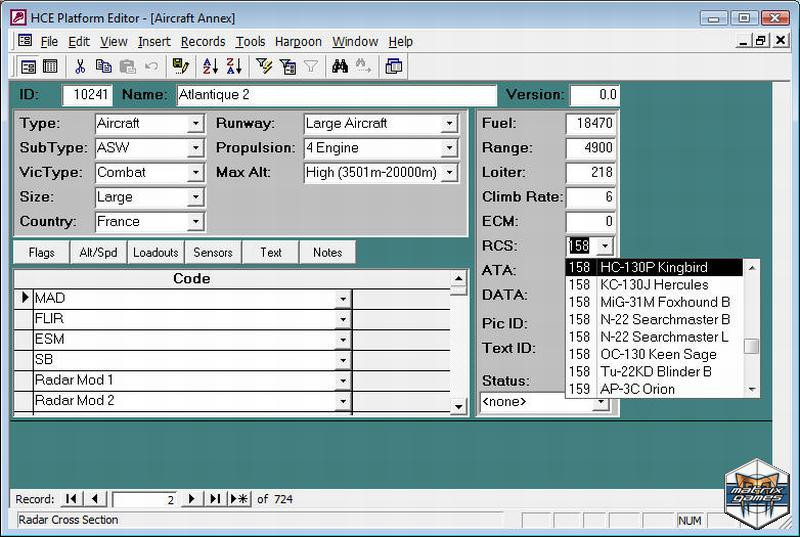The width and height of the screenshot is (800, 537).
Task: Open the FLIR code row dropdown
Action: 343,319
